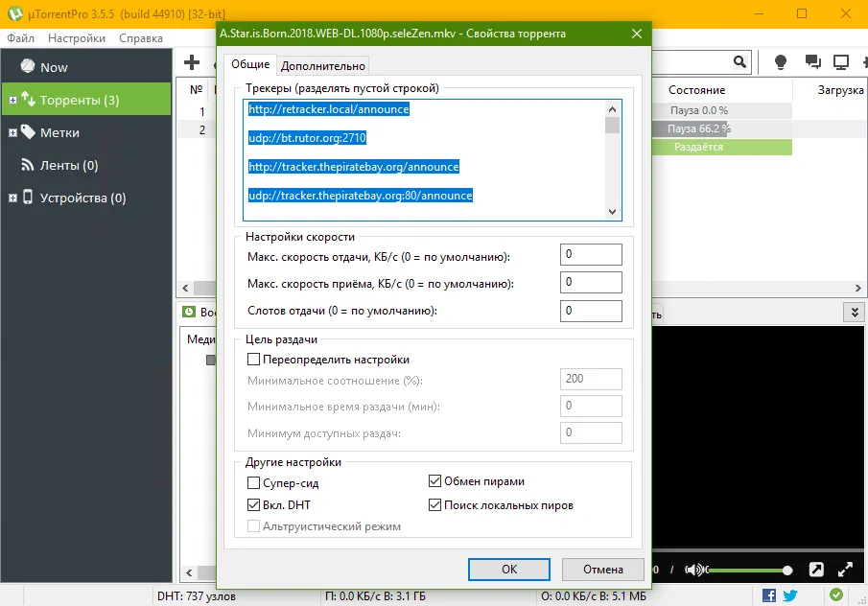The width and height of the screenshot is (868, 606).
Task: Open the chat bubbles icon
Action: click(x=812, y=62)
